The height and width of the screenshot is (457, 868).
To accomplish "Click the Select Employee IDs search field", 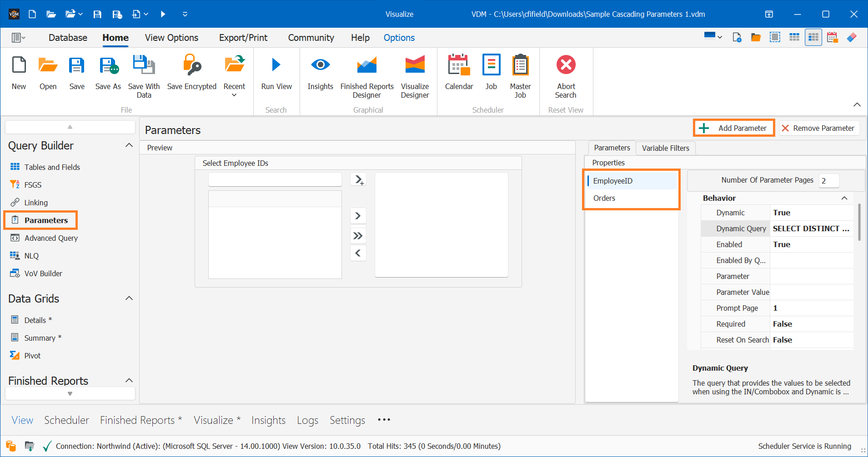I will click(275, 179).
